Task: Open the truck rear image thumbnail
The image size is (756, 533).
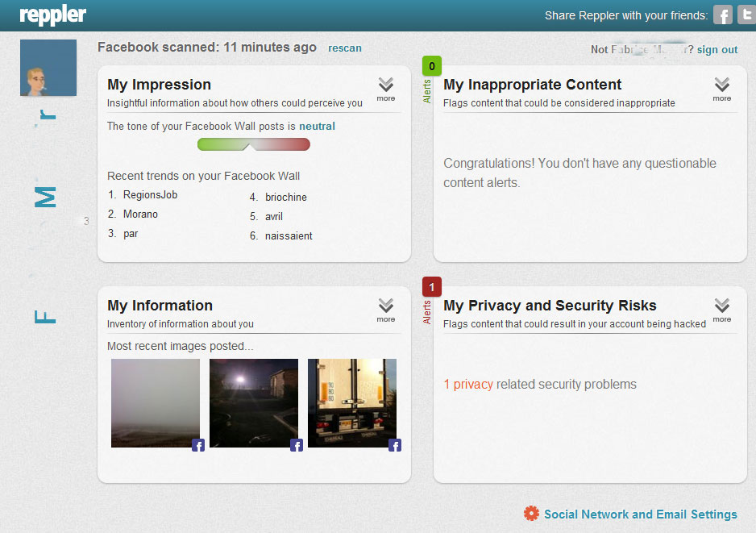Action: coord(352,402)
